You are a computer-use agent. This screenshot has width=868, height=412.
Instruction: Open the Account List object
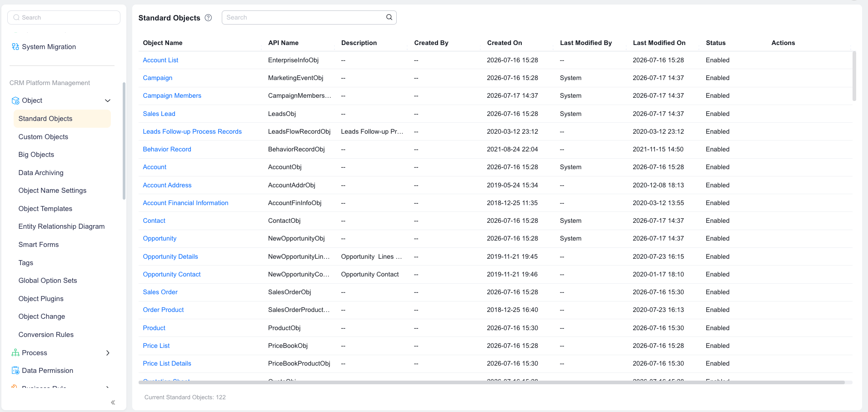[x=160, y=60]
